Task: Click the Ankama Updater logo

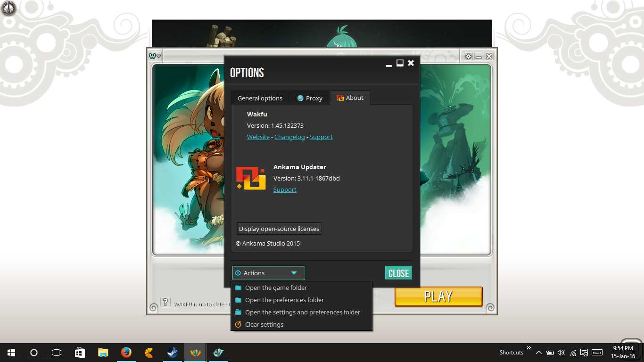Action: pyautogui.click(x=251, y=178)
